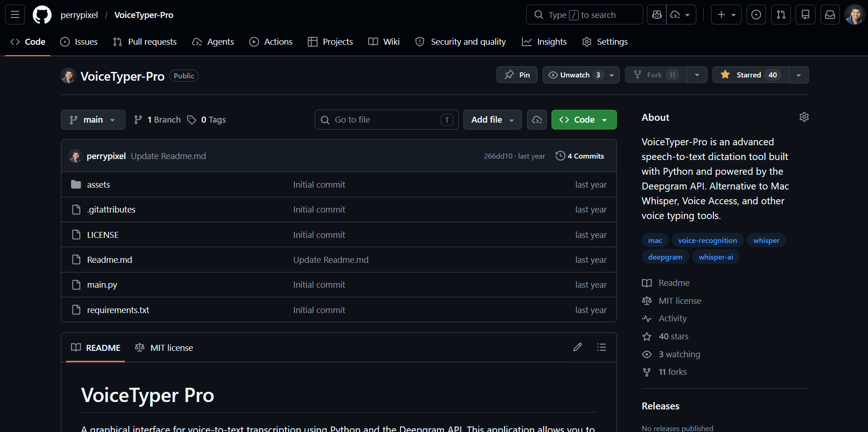This screenshot has height=432, width=868.
Task: Open the cloud agent button beside Add file
Action: tap(537, 119)
